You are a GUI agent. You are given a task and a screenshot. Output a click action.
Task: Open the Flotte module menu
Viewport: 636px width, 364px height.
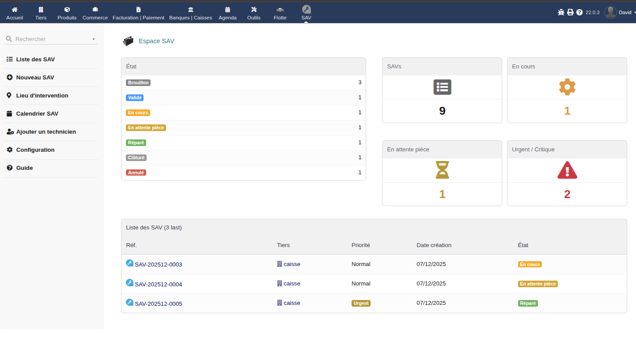[x=280, y=13]
